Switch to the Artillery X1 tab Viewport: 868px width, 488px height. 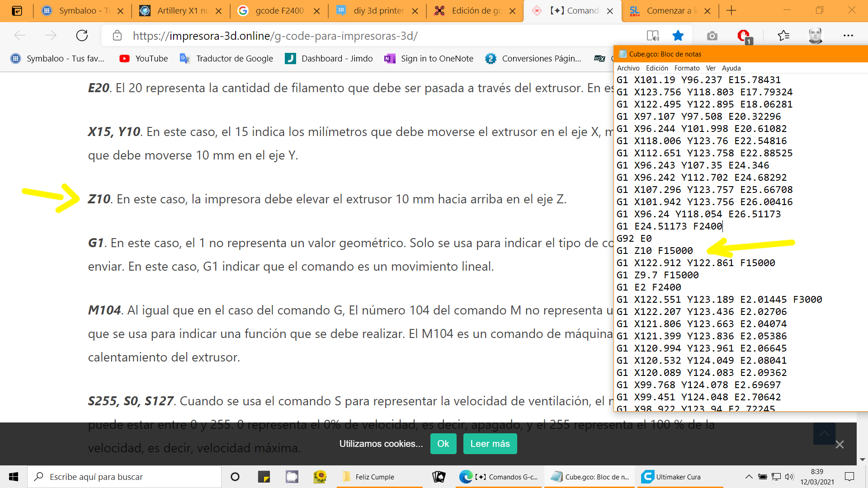(x=181, y=11)
